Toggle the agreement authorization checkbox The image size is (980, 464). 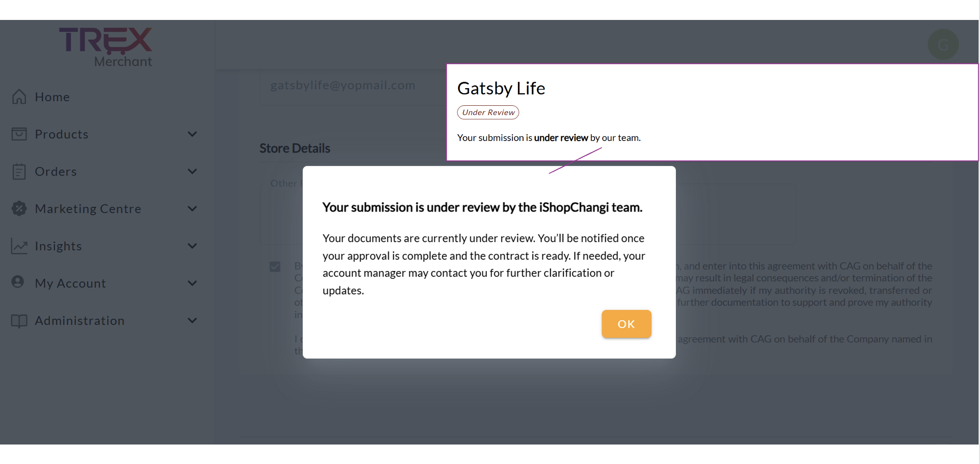pos(275,267)
